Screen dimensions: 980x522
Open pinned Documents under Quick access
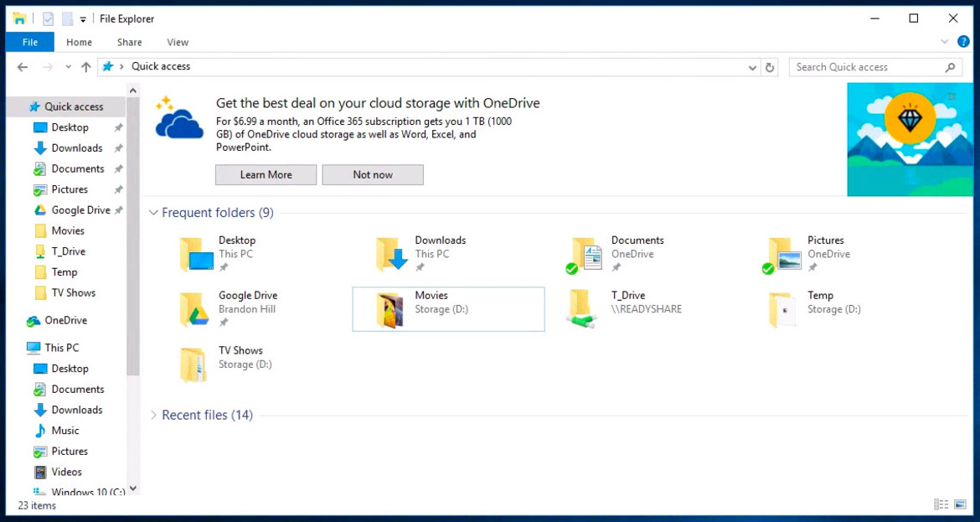click(78, 168)
